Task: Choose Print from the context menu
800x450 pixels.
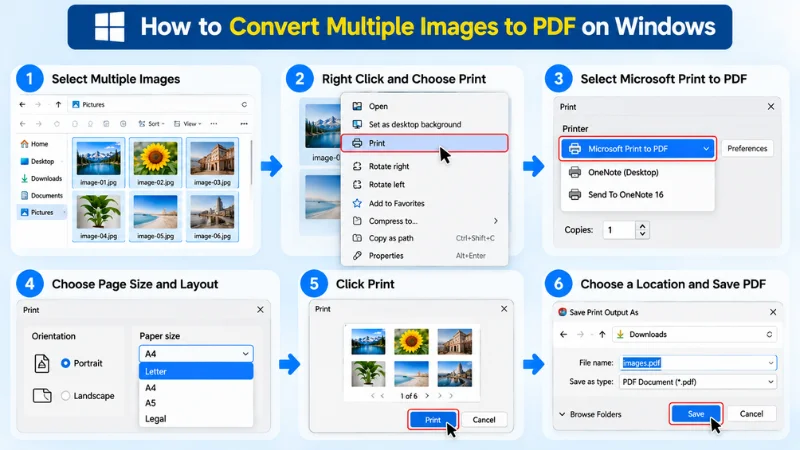Action: pyautogui.click(x=424, y=143)
